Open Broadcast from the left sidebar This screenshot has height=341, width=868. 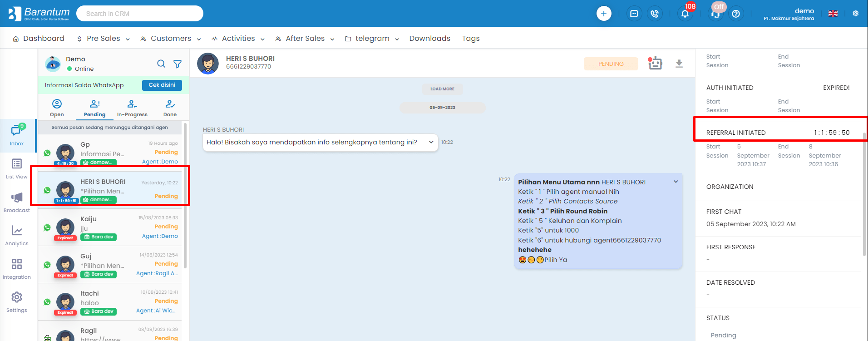(x=17, y=202)
